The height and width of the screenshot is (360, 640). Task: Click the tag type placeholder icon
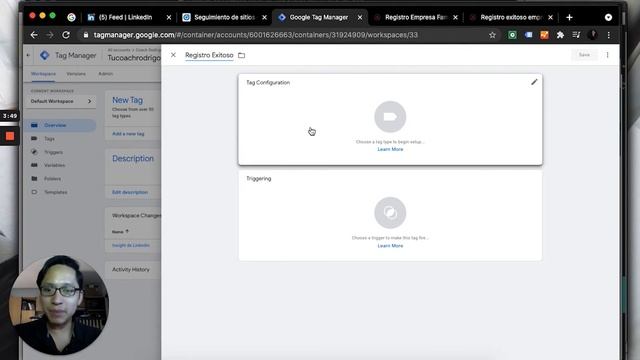click(390, 117)
